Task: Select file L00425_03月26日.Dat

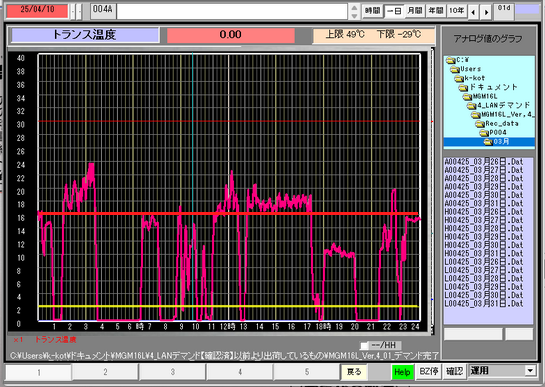Action: (x=484, y=262)
